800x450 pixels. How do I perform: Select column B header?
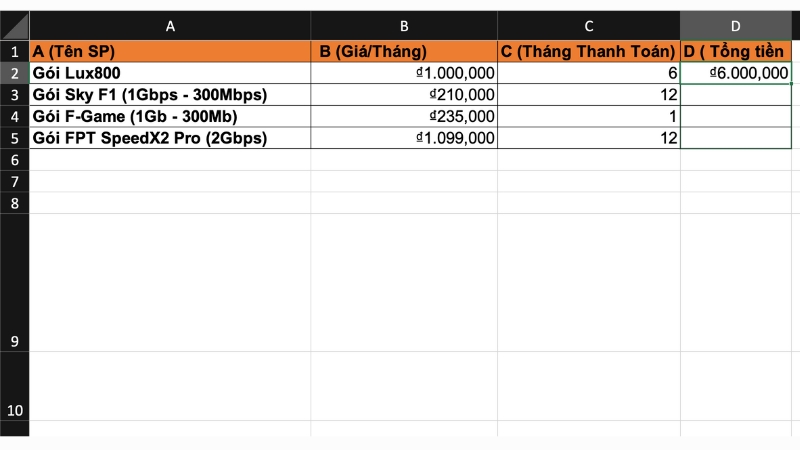point(404,26)
